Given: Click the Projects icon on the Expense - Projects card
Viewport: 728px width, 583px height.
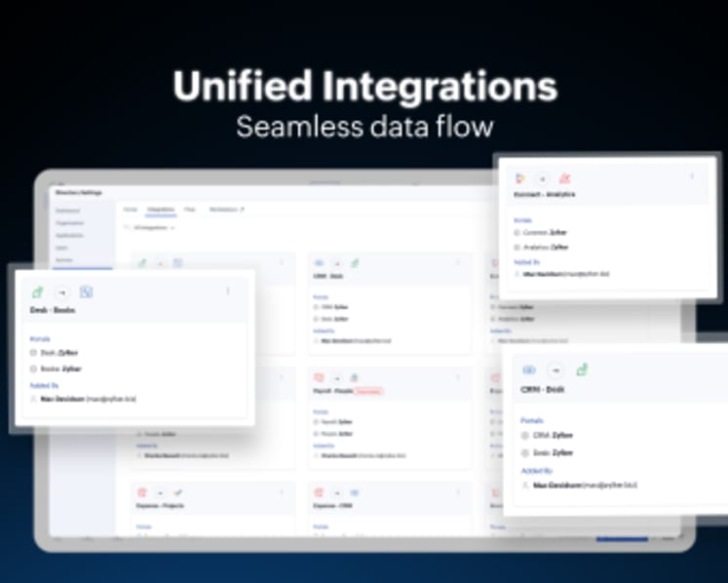Looking at the screenshot, I should point(177,492).
